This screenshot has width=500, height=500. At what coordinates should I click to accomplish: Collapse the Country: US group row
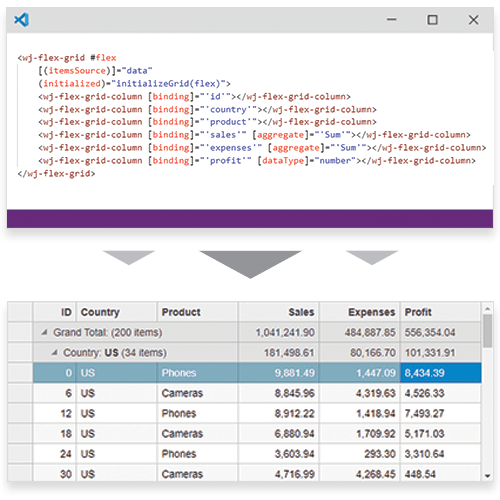click(55, 352)
